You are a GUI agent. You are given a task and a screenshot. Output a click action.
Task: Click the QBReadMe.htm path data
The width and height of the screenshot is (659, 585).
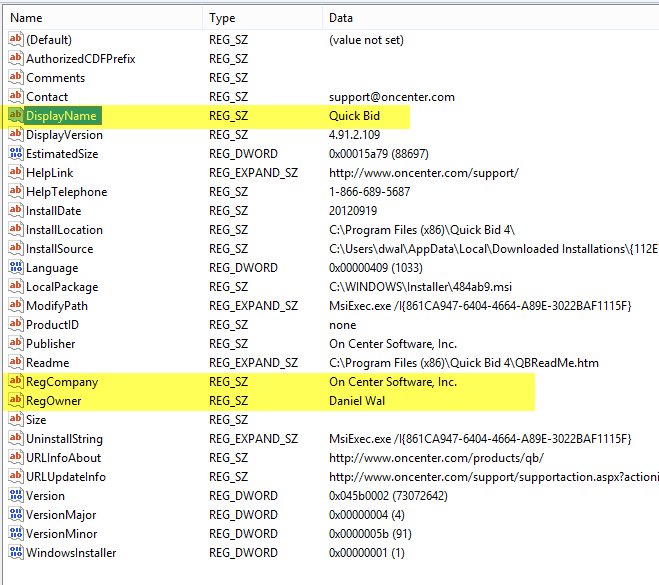pyautogui.click(x=464, y=363)
